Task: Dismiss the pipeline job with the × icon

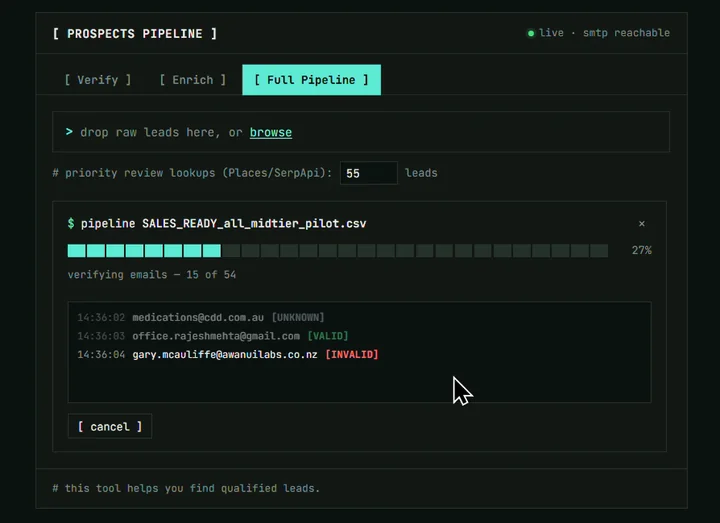Action: (641, 224)
